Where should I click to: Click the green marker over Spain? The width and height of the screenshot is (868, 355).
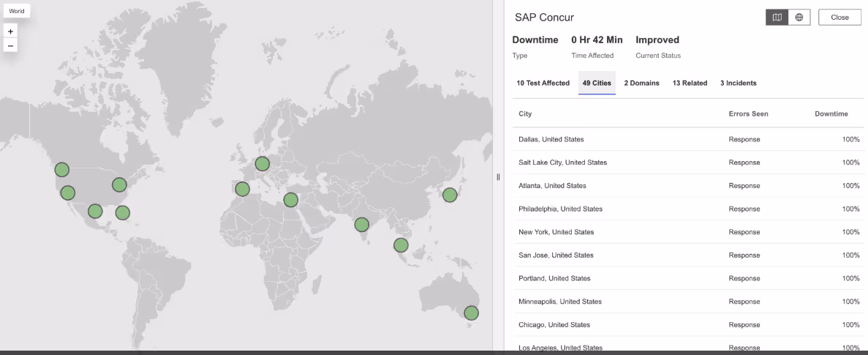(x=242, y=190)
